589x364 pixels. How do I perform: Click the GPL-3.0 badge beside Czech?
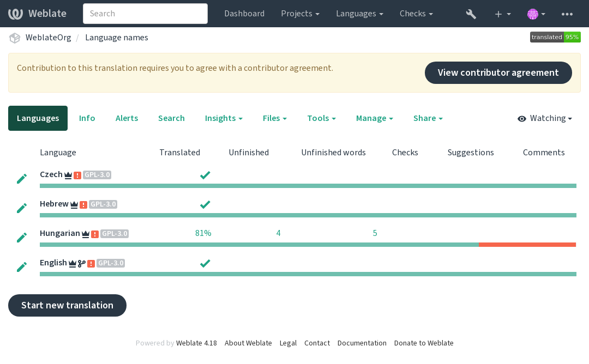[x=97, y=175]
